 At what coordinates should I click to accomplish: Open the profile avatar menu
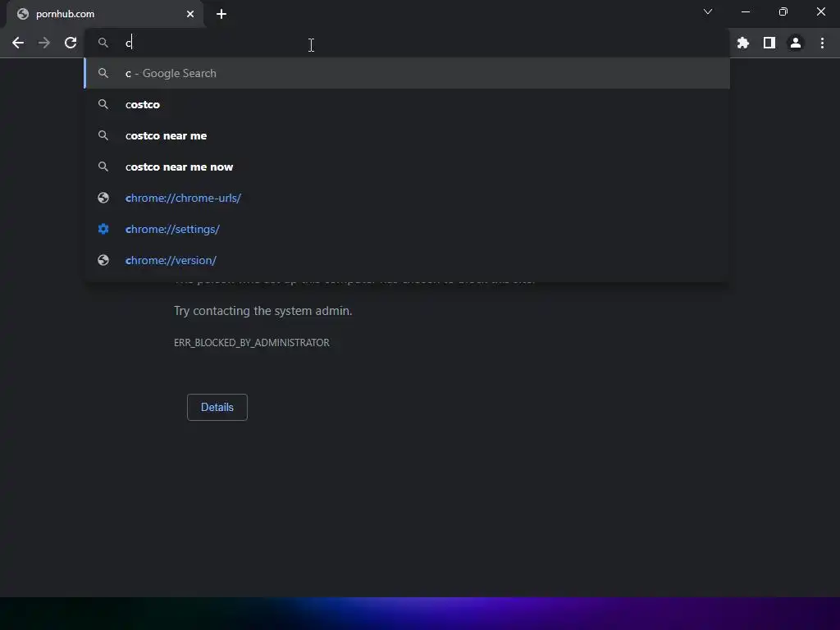(796, 43)
